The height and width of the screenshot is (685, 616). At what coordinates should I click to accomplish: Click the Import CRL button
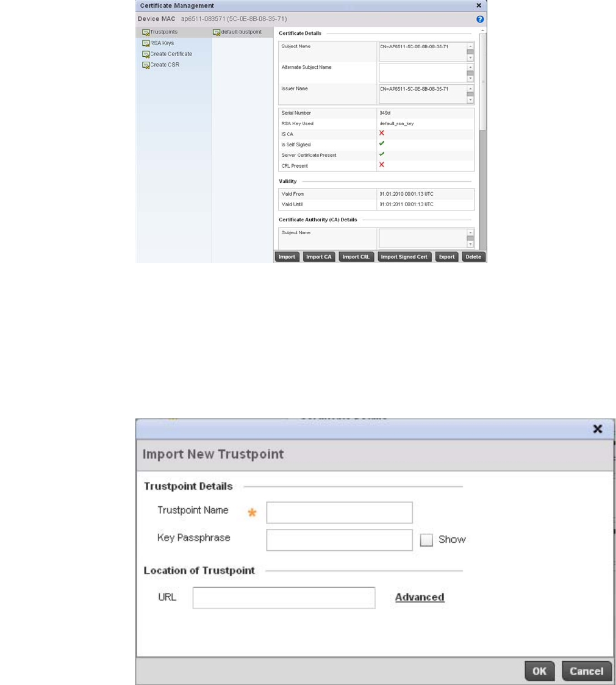(356, 257)
